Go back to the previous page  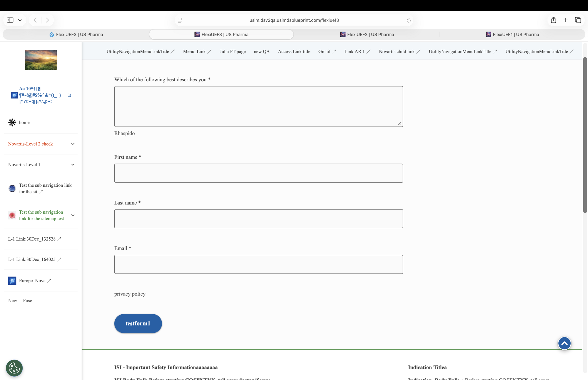pos(35,20)
